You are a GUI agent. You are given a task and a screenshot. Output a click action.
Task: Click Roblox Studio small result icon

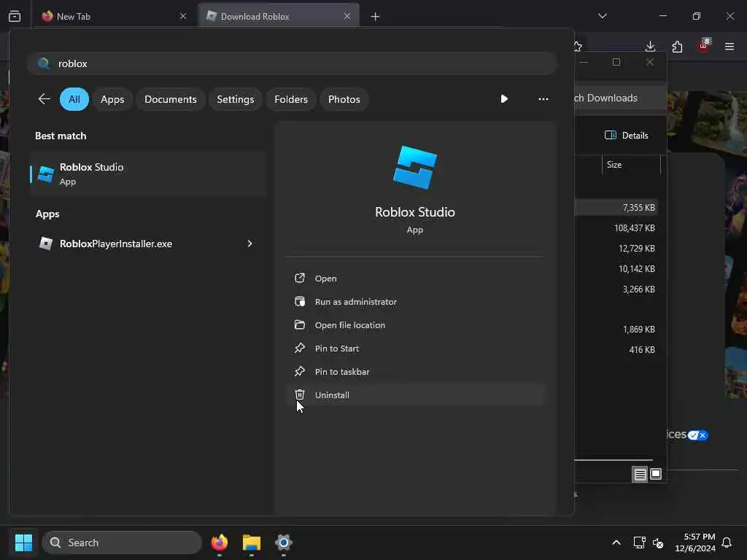pyautogui.click(x=46, y=174)
